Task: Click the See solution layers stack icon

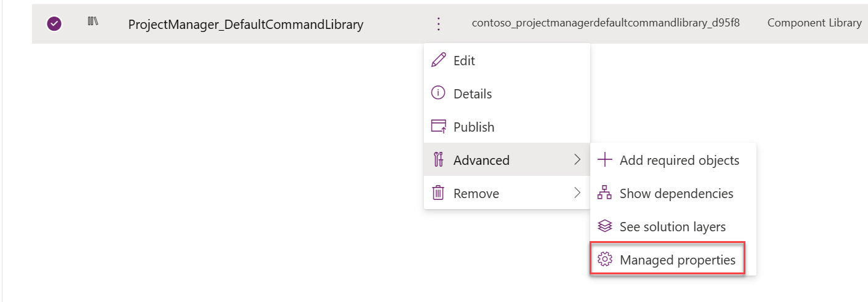Action: coord(605,226)
